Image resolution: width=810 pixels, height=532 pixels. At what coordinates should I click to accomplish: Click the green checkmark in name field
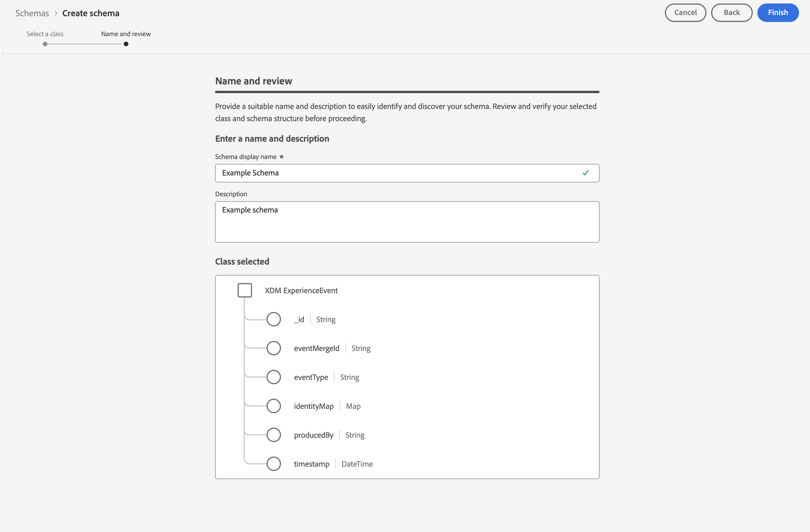click(585, 173)
